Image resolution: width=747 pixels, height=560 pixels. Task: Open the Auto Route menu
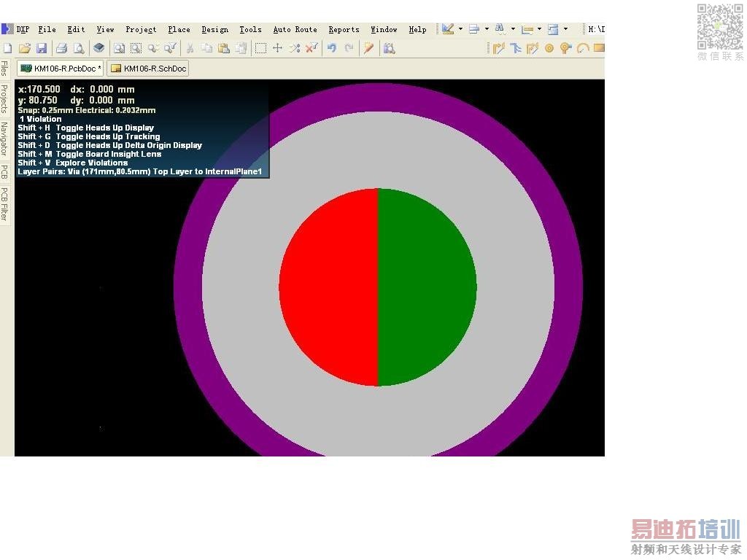[x=295, y=29]
